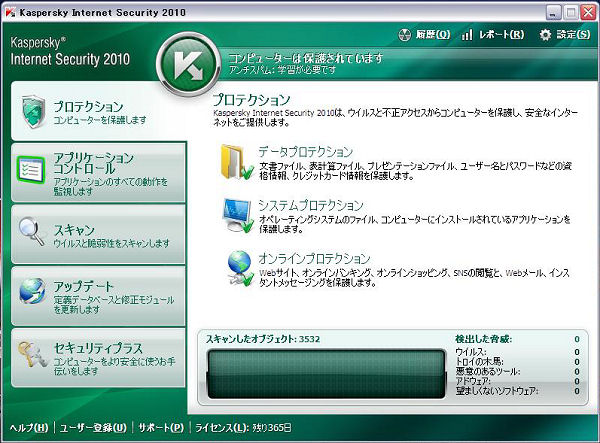Click the アンチスパム: 学習が必要です notice
Screen dimensions: 600x443
coord(282,70)
